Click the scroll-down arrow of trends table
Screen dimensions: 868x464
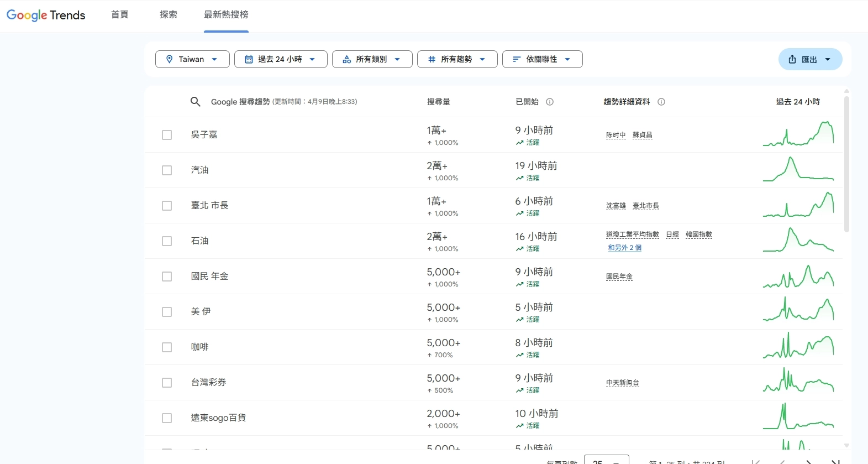point(846,445)
